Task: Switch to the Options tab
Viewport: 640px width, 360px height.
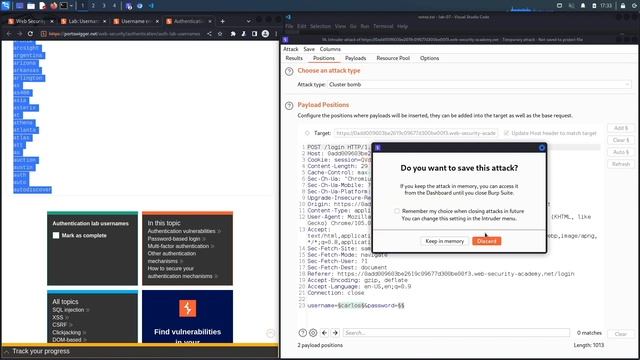Action: coord(429,58)
